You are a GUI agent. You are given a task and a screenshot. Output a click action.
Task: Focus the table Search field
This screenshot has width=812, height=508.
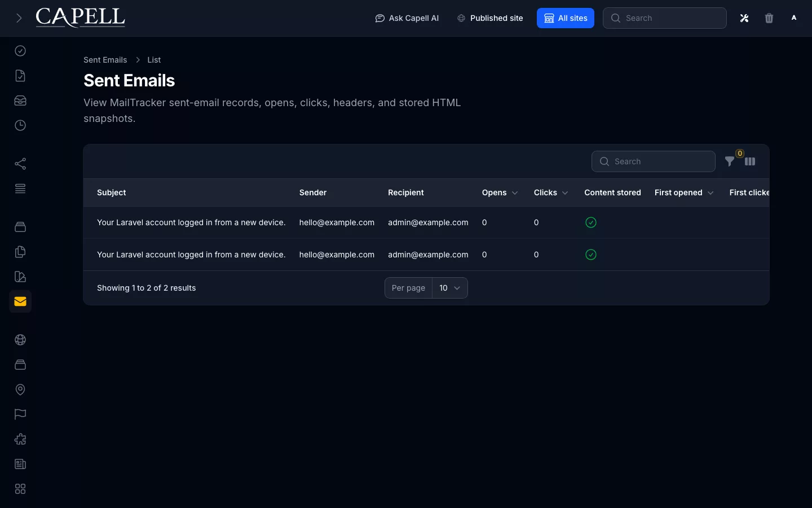coord(654,161)
